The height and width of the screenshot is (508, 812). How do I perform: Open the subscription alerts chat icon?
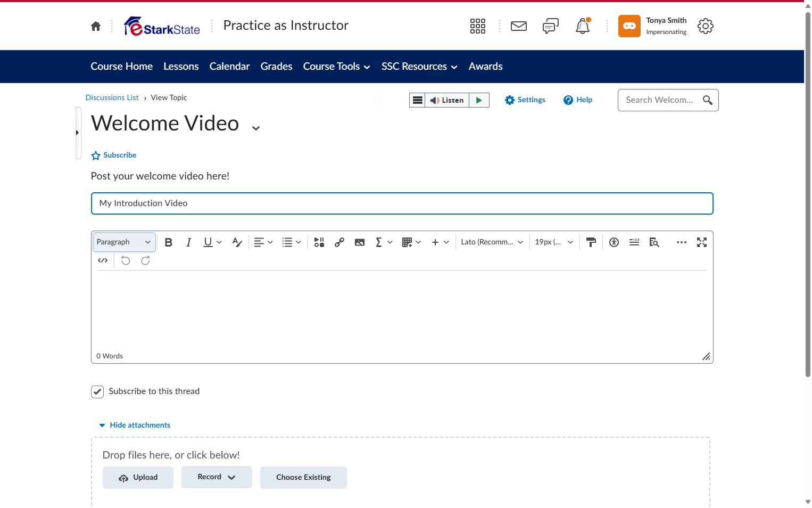[x=551, y=26]
